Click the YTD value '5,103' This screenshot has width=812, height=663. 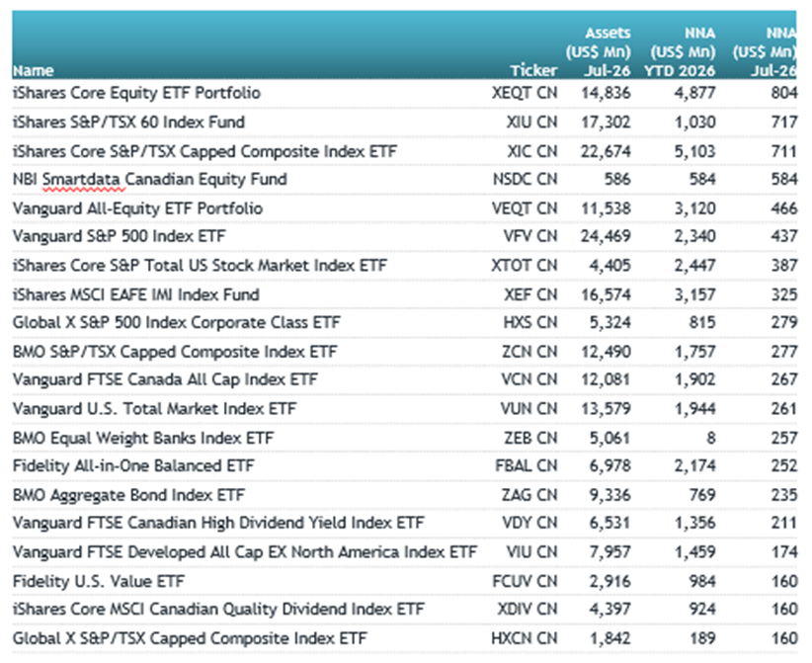695,151
